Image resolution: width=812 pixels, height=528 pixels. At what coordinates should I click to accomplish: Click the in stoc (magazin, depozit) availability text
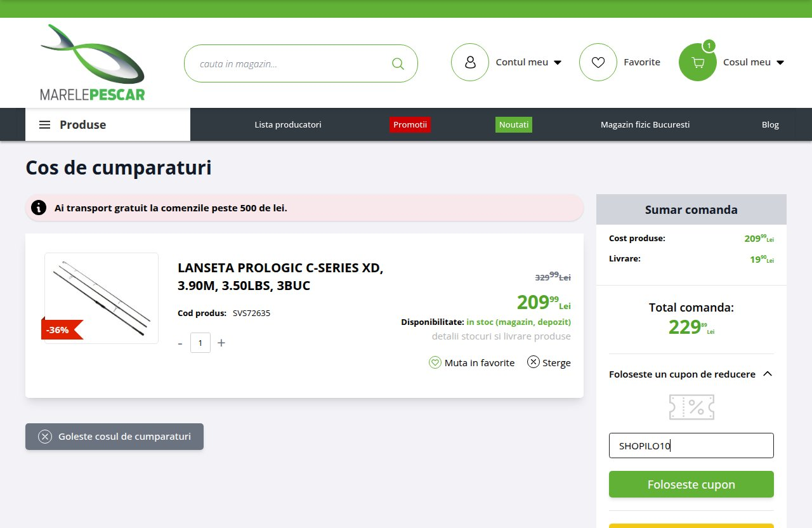tap(518, 322)
